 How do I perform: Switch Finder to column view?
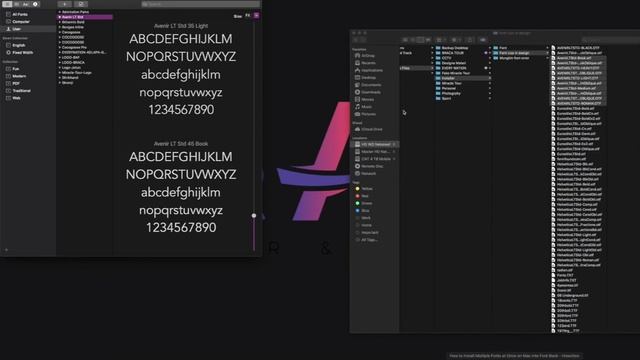pyautogui.click(x=420, y=40)
